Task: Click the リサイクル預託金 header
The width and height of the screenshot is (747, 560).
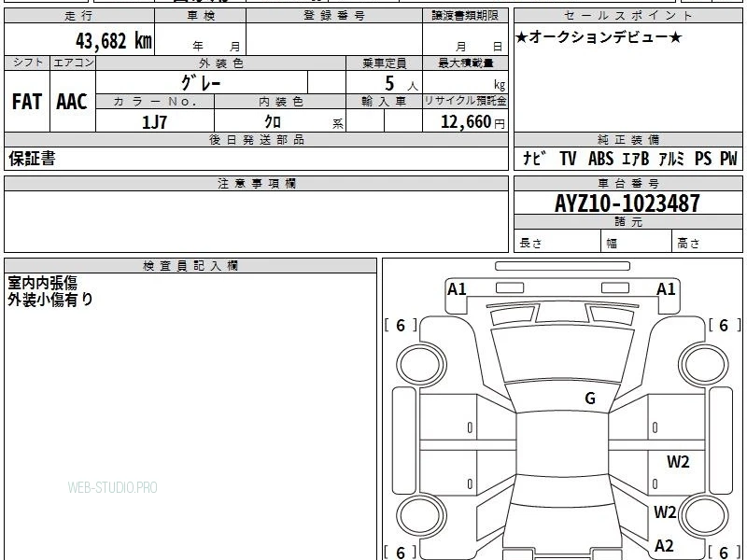Action: pos(465,101)
